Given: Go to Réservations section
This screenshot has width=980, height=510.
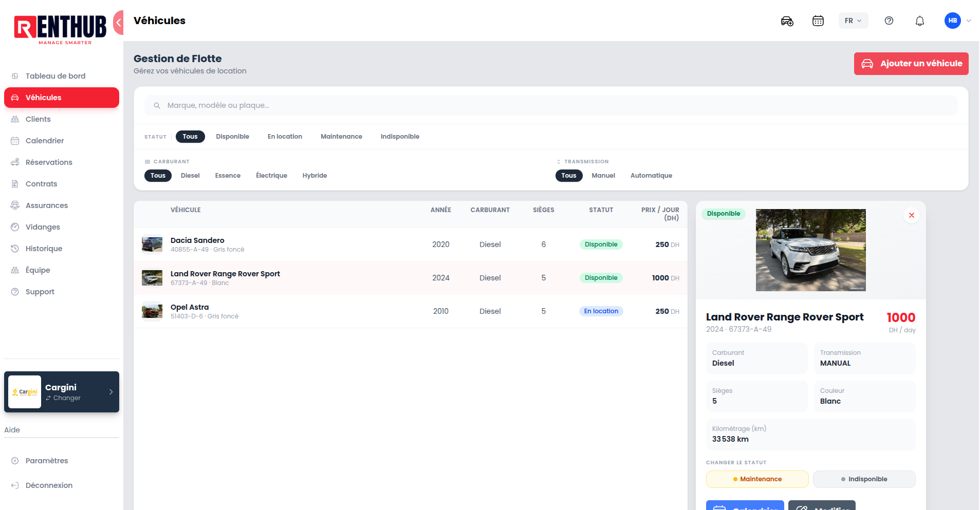Looking at the screenshot, I should tap(62, 162).
